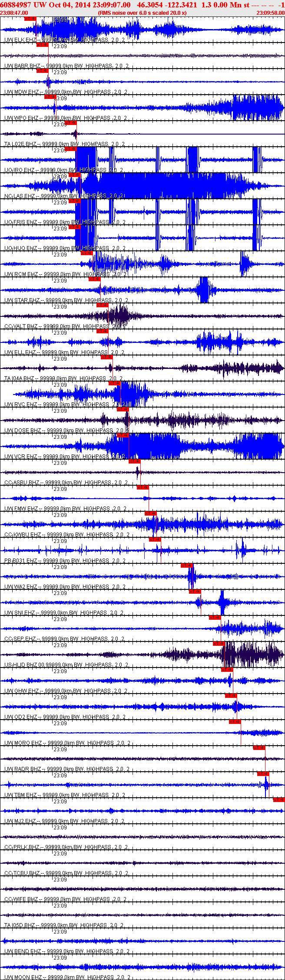Click the coordinates 46.3054 -122.3421
This screenshot has width=285, height=980.
tap(167, 5)
